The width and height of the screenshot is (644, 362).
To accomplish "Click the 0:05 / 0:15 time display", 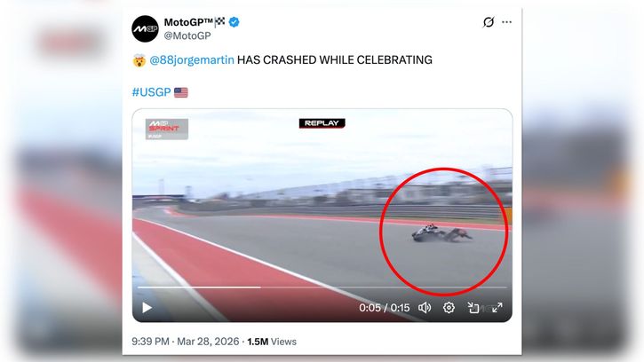I will [x=384, y=308].
